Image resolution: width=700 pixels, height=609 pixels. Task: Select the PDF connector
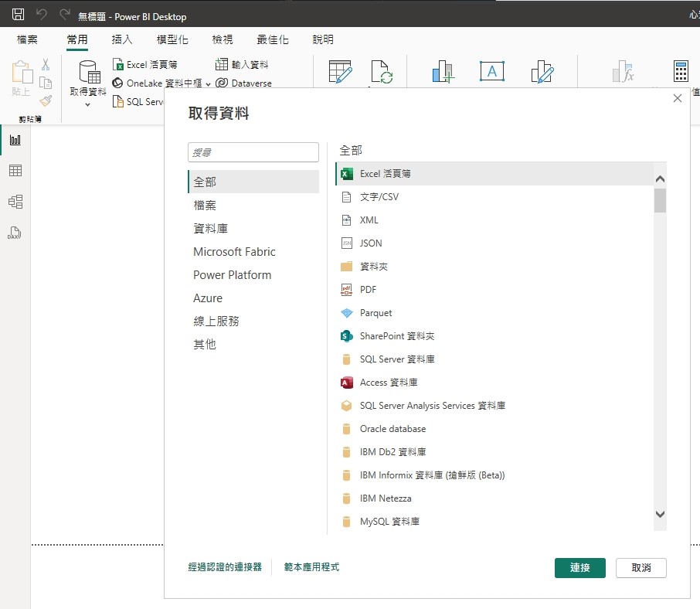(x=494, y=290)
